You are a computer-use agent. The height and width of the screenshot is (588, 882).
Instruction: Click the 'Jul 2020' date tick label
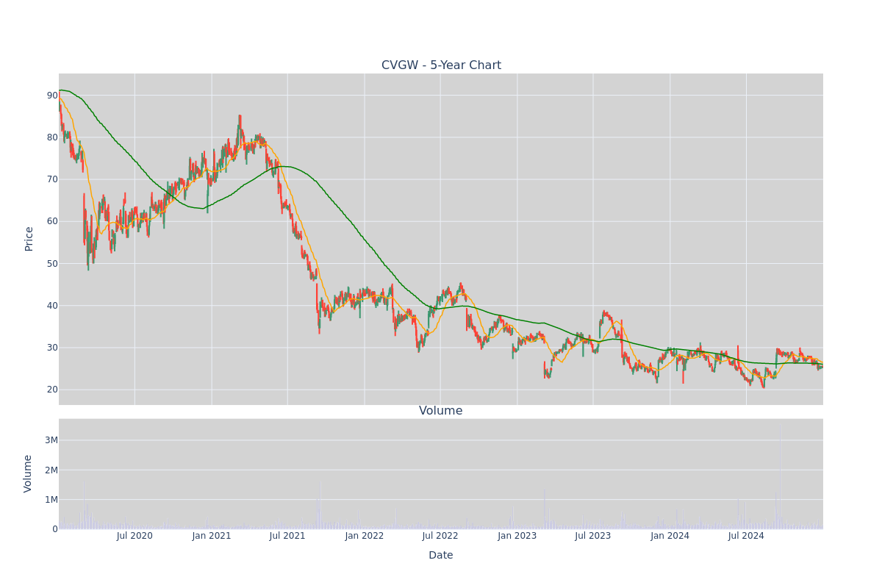pos(135,536)
